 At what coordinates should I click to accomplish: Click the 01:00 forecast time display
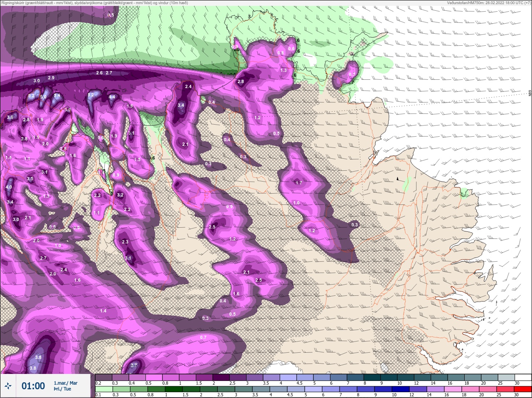click(33, 386)
